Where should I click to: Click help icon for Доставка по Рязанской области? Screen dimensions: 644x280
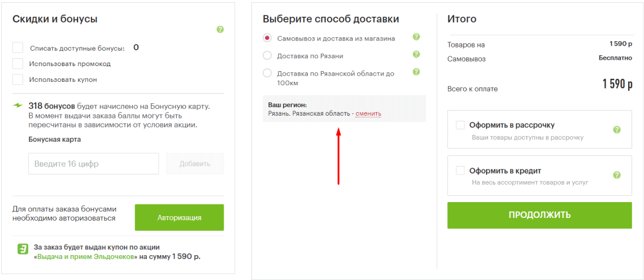click(x=416, y=72)
